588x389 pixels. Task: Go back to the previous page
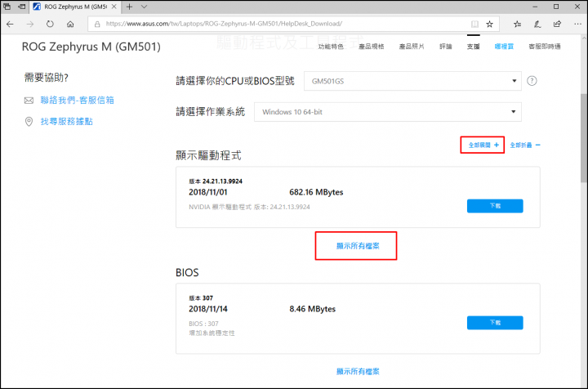click(10, 24)
